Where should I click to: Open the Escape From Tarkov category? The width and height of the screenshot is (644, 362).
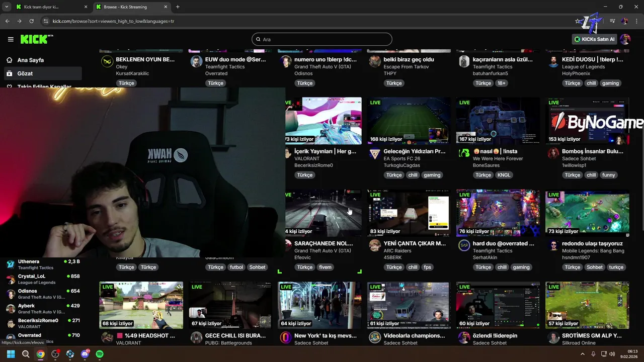click(x=407, y=66)
